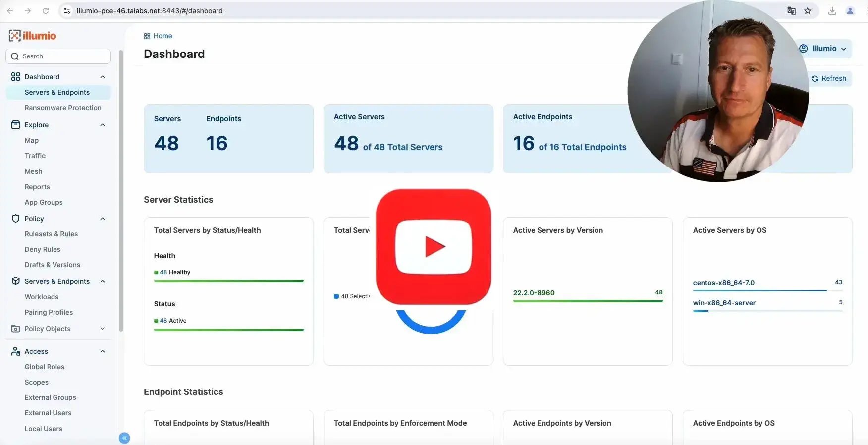The width and height of the screenshot is (868, 445).
Task: Click the translate page icon
Action: click(792, 11)
